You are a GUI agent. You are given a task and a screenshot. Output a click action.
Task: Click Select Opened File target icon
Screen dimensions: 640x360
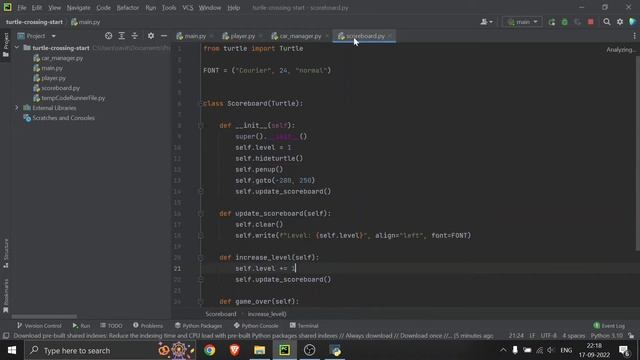[x=109, y=36]
